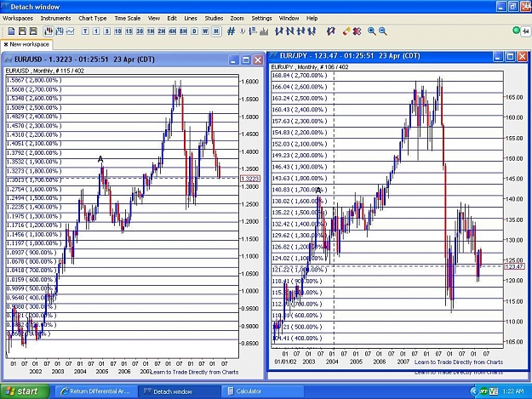The height and width of the screenshot is (399, 532).
Task: Click the zoom in magnifier
Action: tap(371, 31)
